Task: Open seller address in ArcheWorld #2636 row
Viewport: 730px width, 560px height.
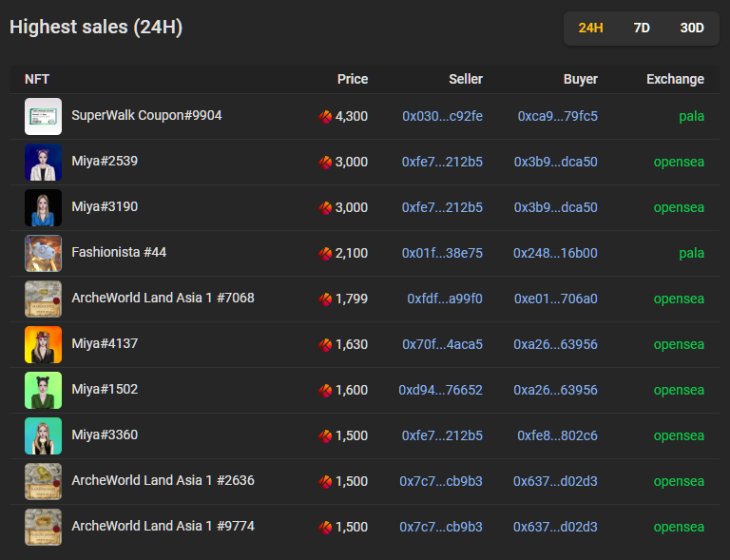Action: pos(441,481)
